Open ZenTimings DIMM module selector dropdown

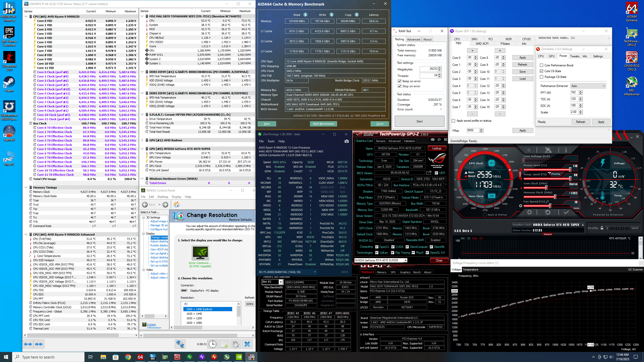(287, 272)
